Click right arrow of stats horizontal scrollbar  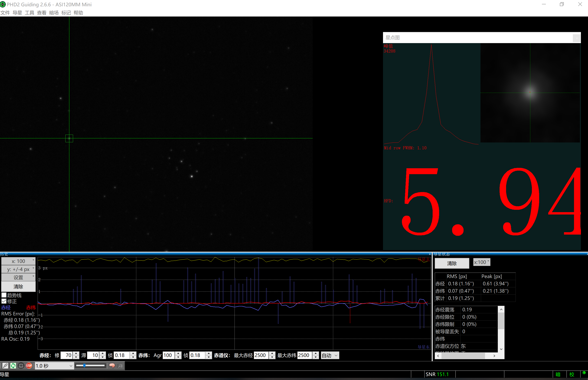(x=494, y=356)
